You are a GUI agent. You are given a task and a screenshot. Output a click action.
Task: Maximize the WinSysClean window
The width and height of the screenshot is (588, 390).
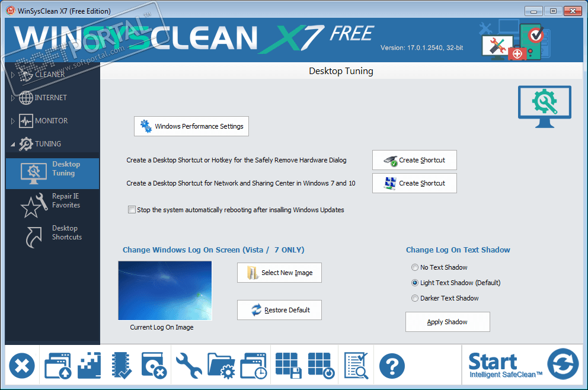click(553, 11)
